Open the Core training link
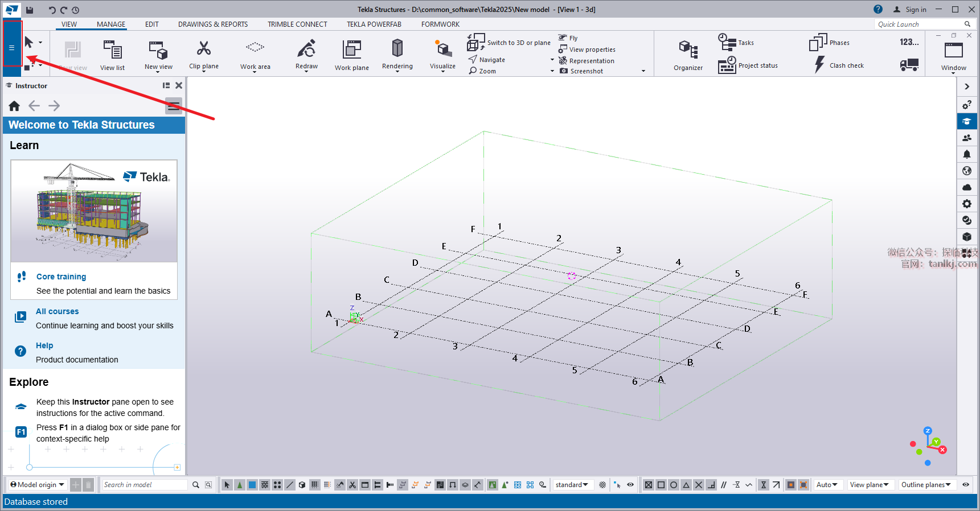The image size is (980, 511). click(x=61, y=277)
